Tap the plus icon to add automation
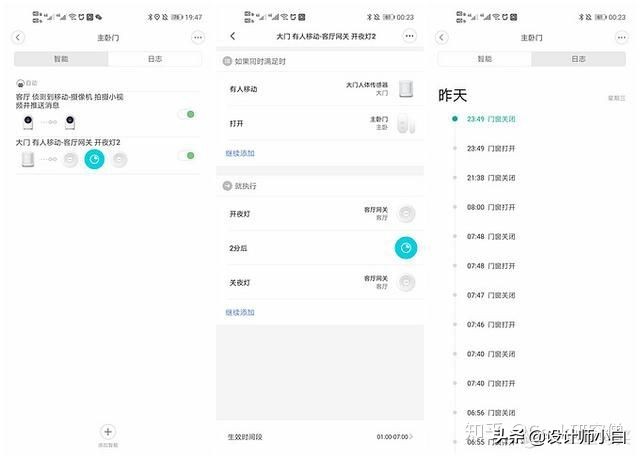This screenshot has height=458, width=640. [x=108, y=431]
